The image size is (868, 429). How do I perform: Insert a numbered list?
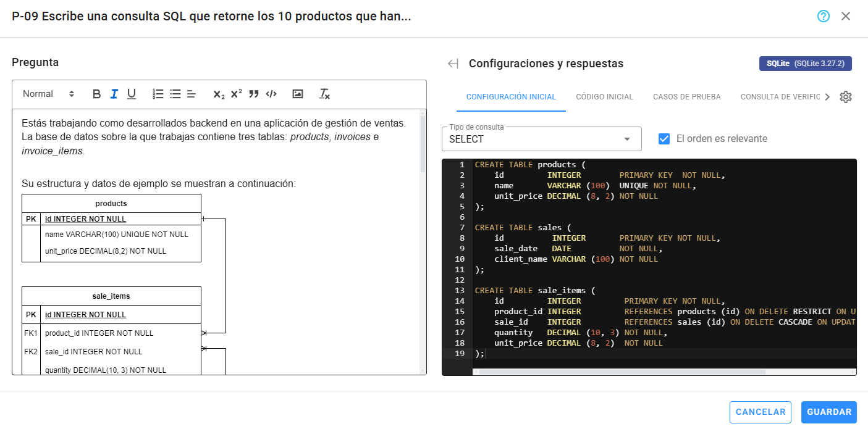[158, 94]
